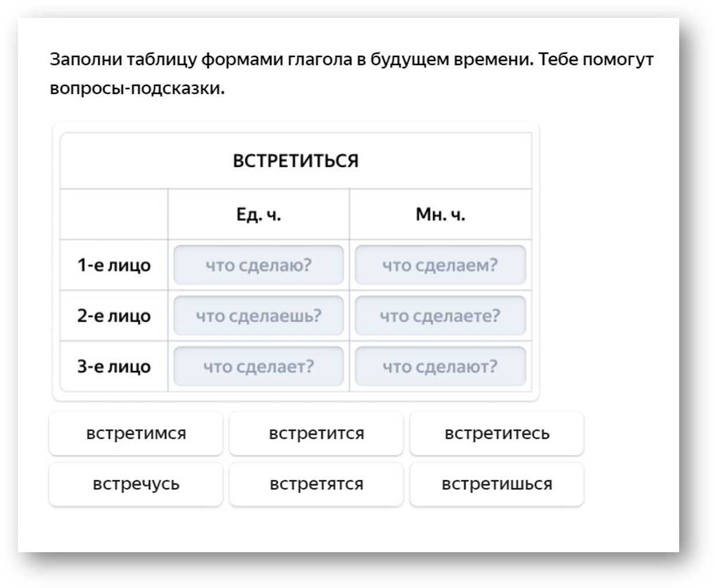Click the "1-е лицо" row label
The image size is (715, 588).
[x=114, y=265]
